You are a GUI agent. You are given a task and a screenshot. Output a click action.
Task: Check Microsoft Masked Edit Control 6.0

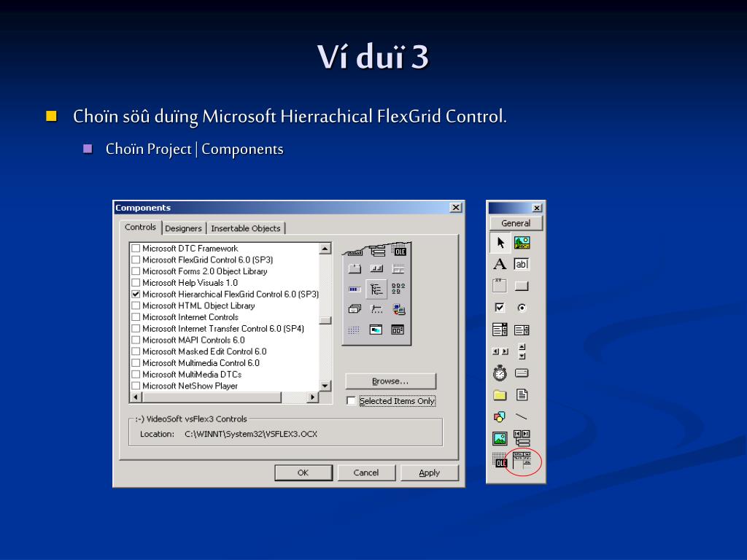click(136, 351)
